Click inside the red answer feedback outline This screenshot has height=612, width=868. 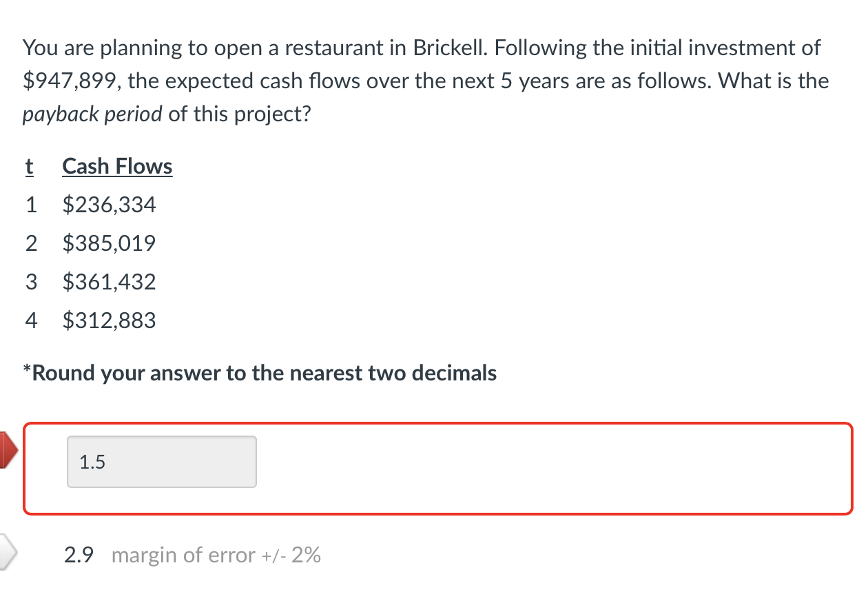pyautogui.click(x=438, y=469)
